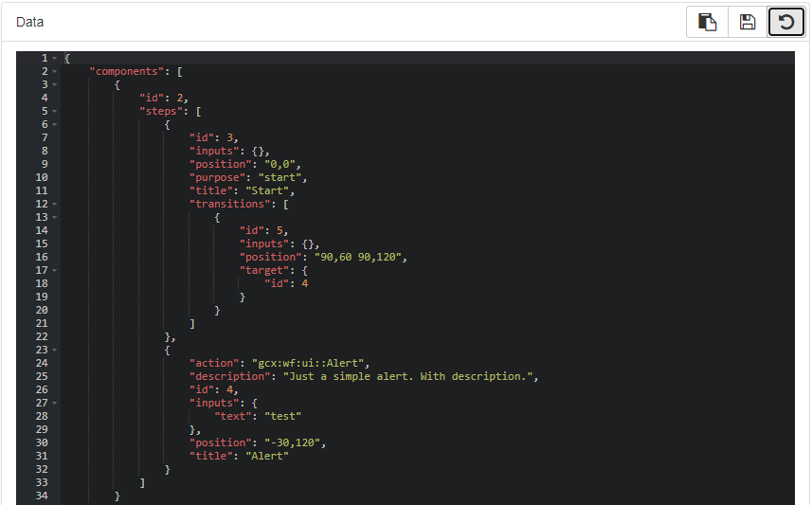The height and width of the screenshot is (505, 812).
Task: Fold the transition object at line 13
Action: 55,217
